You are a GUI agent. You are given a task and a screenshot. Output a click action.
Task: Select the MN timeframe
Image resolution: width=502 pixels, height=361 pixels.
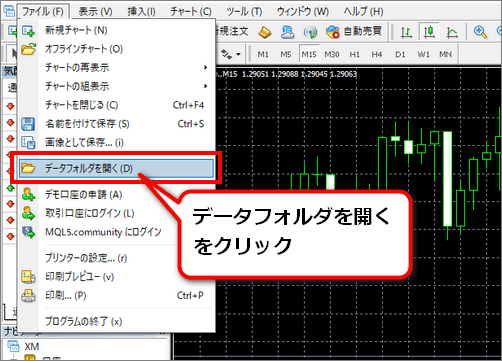point(445,54)
